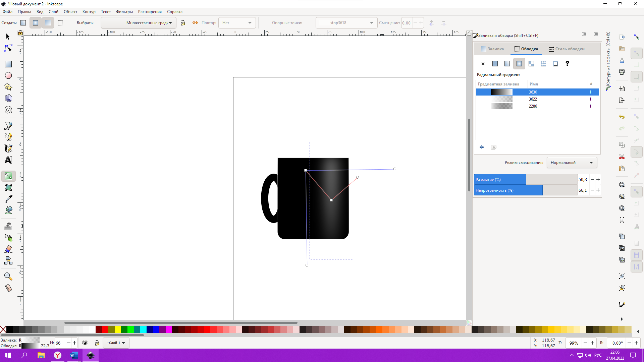Select the Selector arrow tool
The width and height of the screenshot is (644, 362).
pos(8,37)
